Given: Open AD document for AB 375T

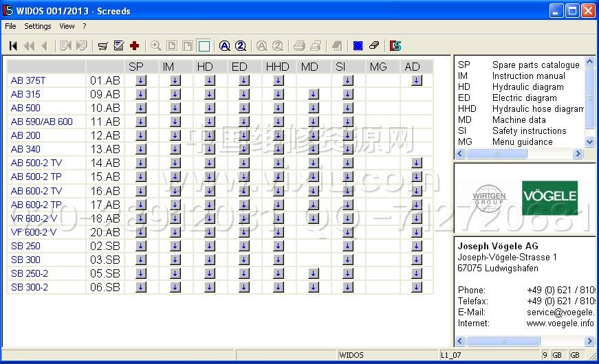Looking at the screenshot, I should click(416, 80).
